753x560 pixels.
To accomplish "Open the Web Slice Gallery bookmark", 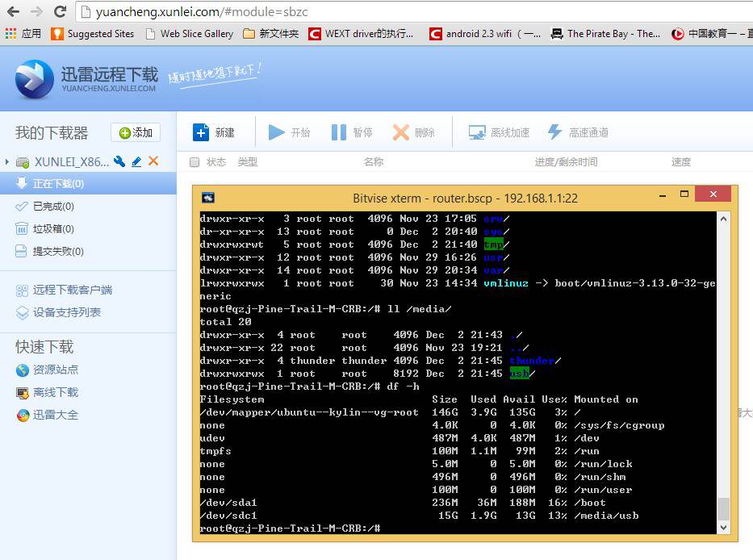I will pos(190,34).
